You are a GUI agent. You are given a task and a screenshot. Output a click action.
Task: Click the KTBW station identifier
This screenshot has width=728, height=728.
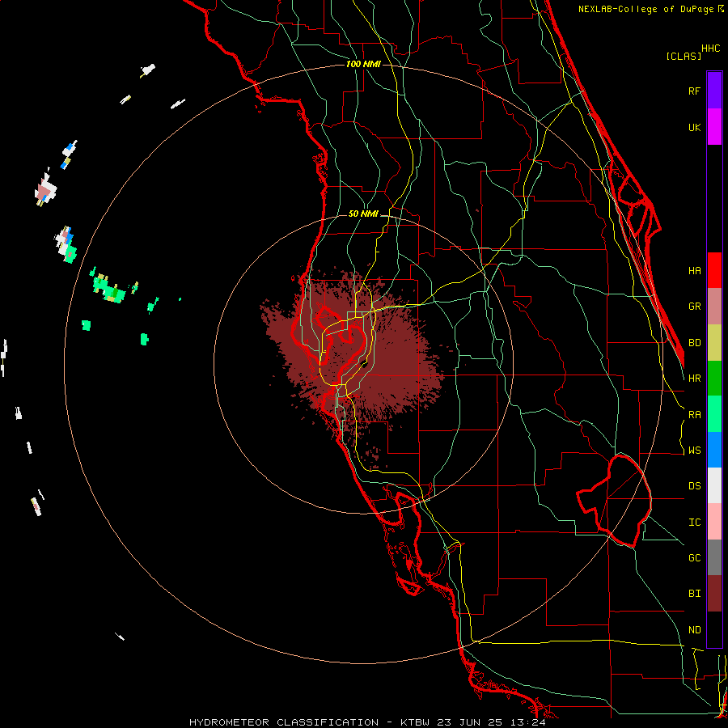pyautogui.click(x=415, y=722)
